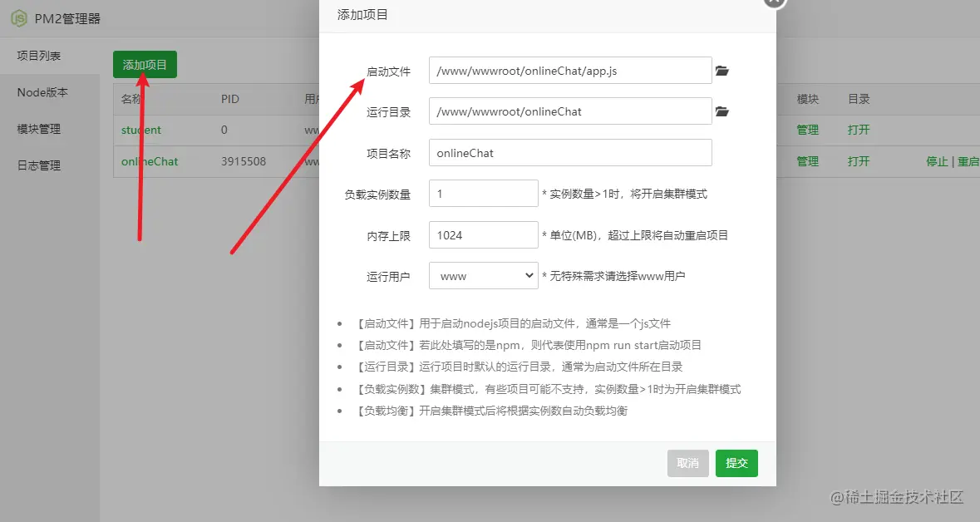Select the 日志管理 tab

coord(39,165)
